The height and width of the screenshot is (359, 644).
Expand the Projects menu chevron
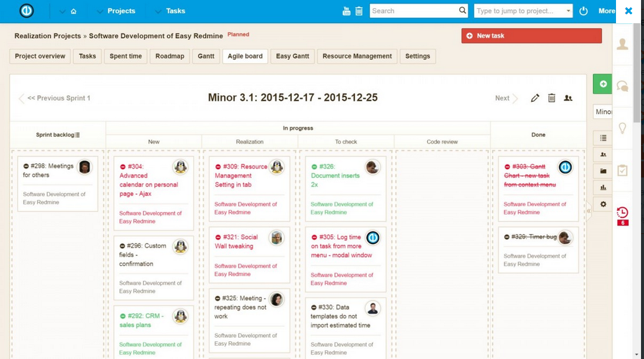point(99,11)
